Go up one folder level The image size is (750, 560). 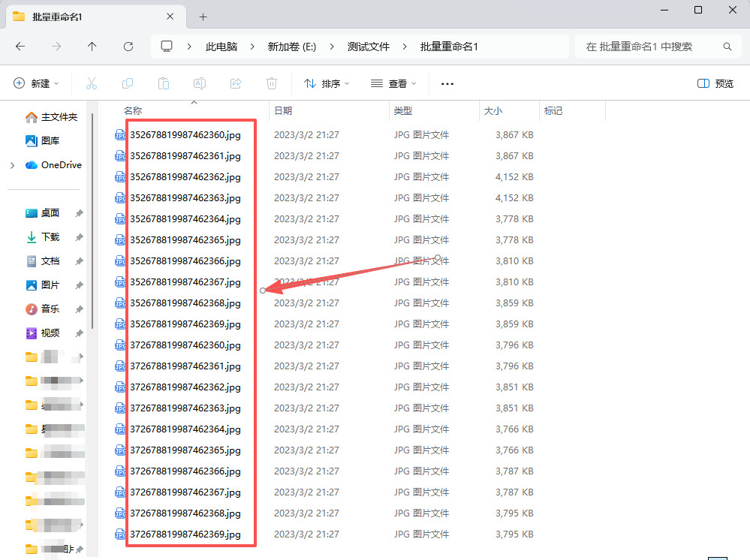point(92,47)
